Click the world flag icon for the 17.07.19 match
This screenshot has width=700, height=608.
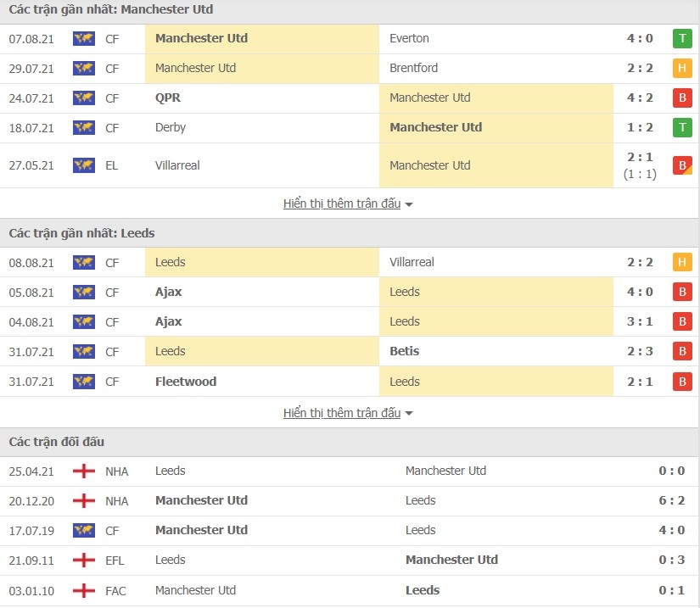click(84, 530)
